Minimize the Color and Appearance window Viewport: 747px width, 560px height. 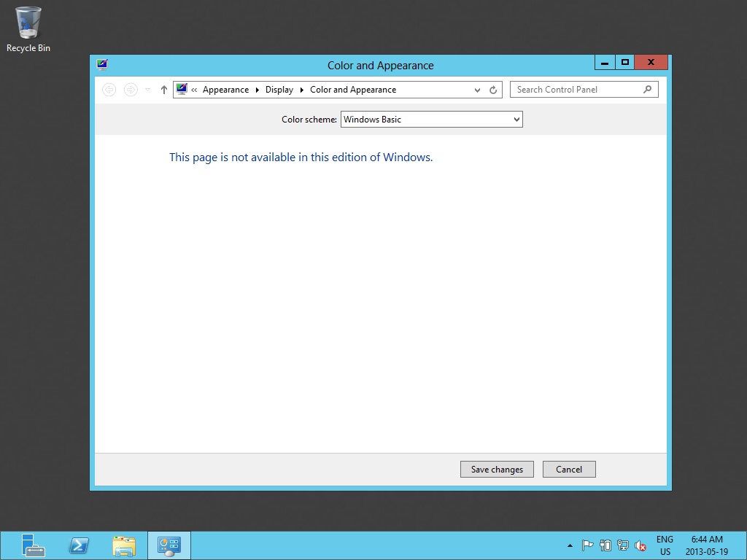click(605, 63)
